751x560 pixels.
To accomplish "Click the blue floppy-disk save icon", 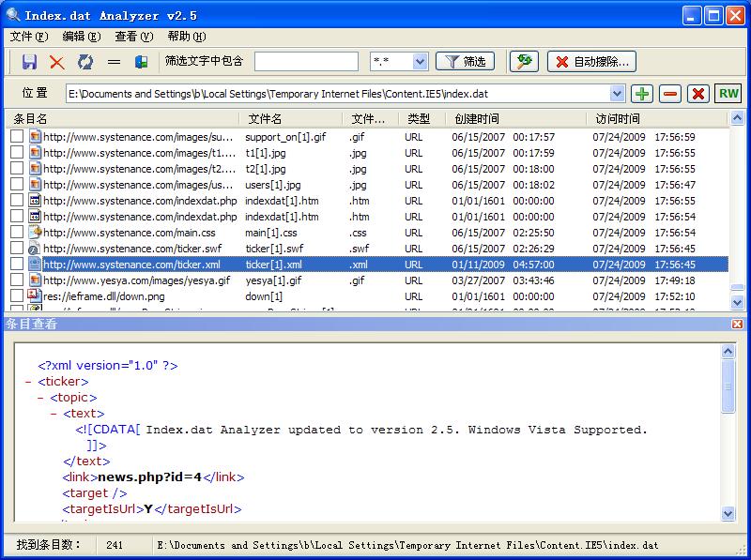I will [x=29, y=62].
